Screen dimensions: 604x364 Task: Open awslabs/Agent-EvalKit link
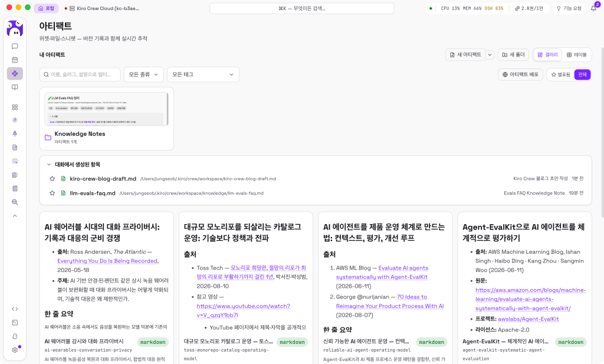point(528,319)
